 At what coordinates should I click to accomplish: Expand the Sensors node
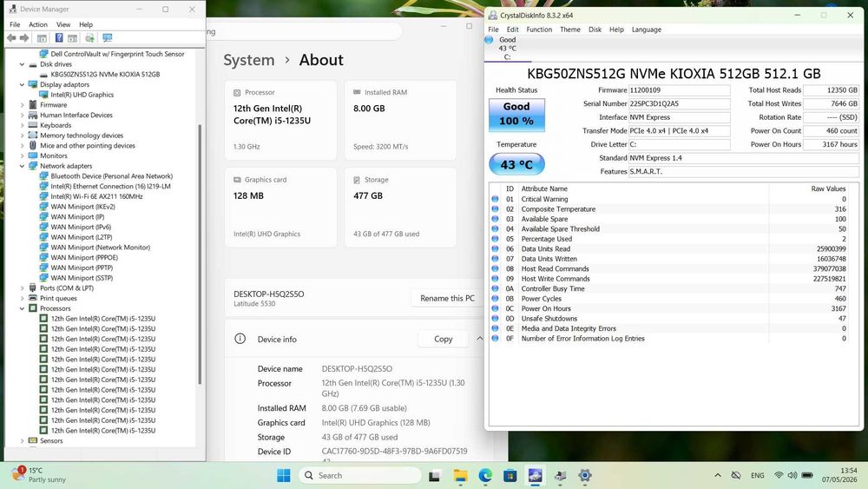(x=22, y=441)
